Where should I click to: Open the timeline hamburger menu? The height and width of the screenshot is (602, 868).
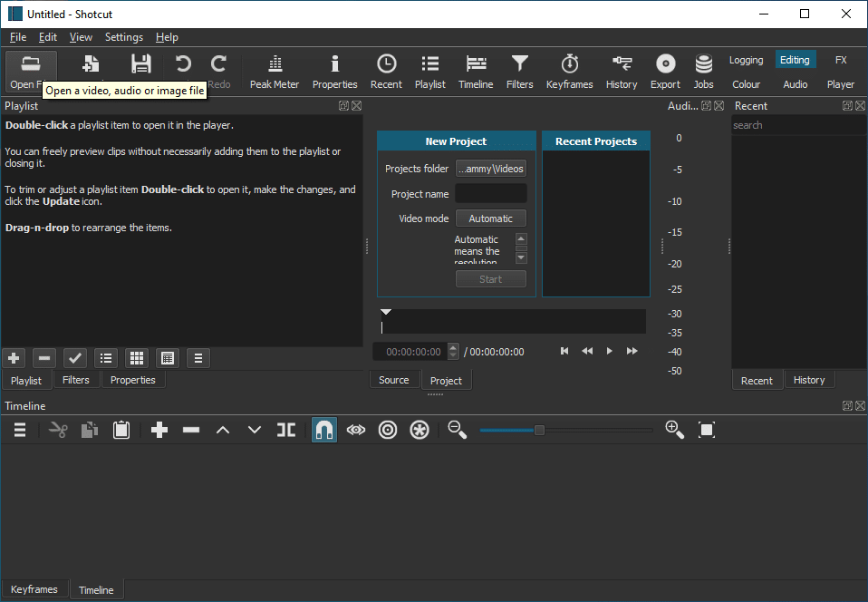(20, 430)
